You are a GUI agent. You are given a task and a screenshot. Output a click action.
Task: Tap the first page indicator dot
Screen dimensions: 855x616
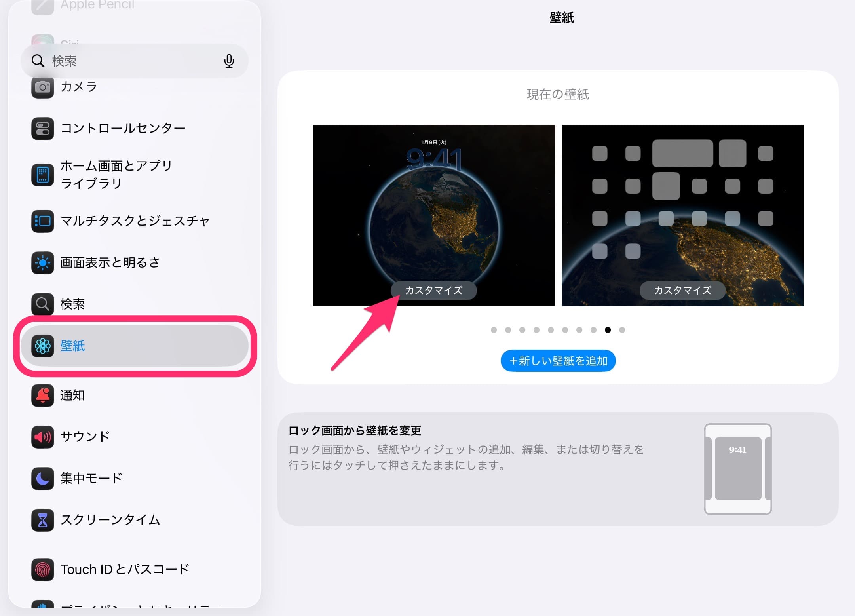tap(494, 330)
